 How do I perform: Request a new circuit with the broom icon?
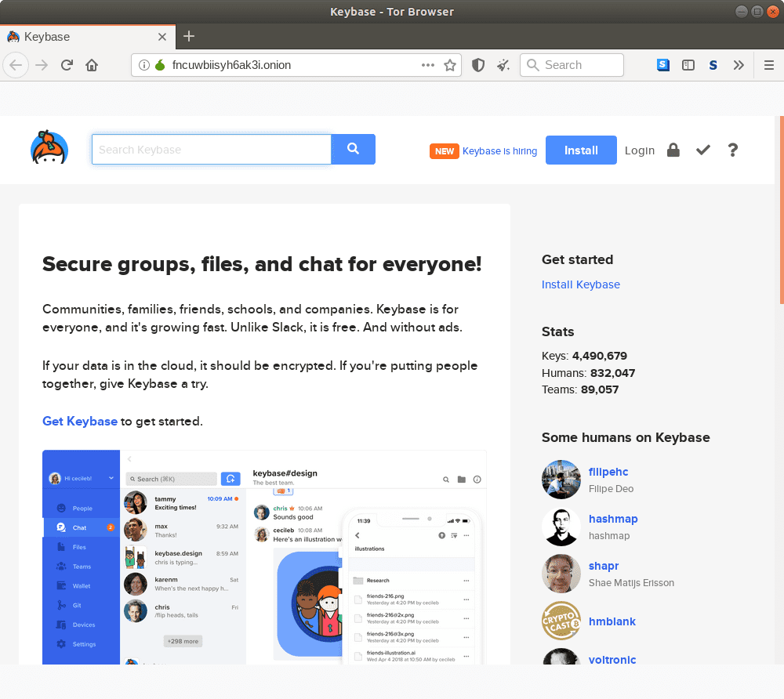point(503,65)
